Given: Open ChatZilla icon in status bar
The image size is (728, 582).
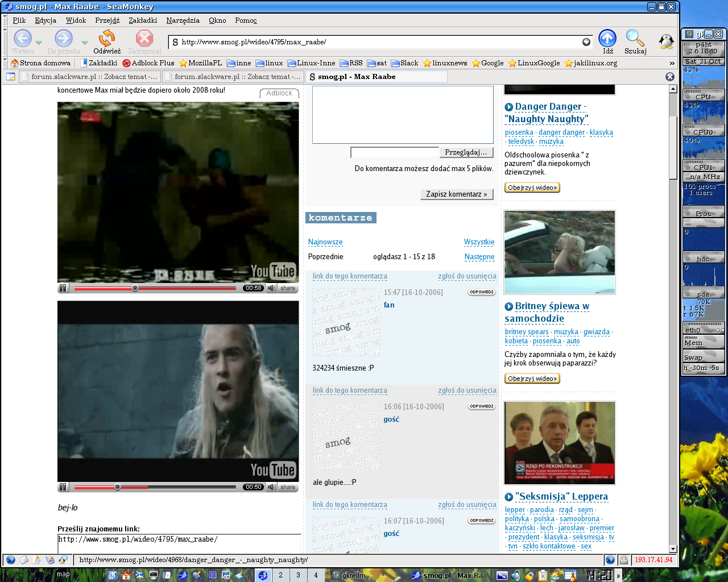Looking at the screenshot, I should click(63, 560).
